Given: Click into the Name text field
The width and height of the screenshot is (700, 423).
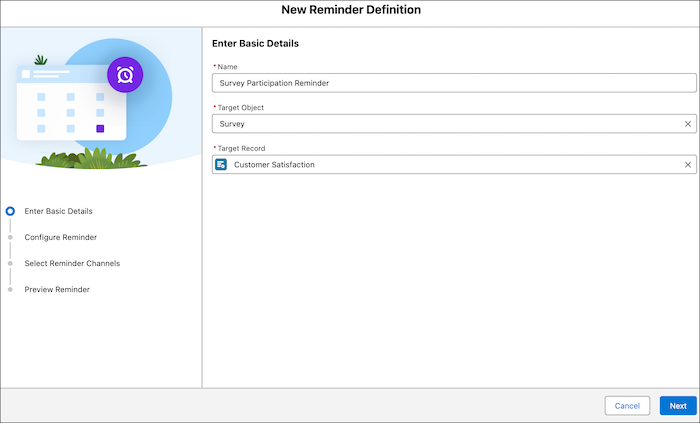Looking at the screenshot, I should [454, 84].
